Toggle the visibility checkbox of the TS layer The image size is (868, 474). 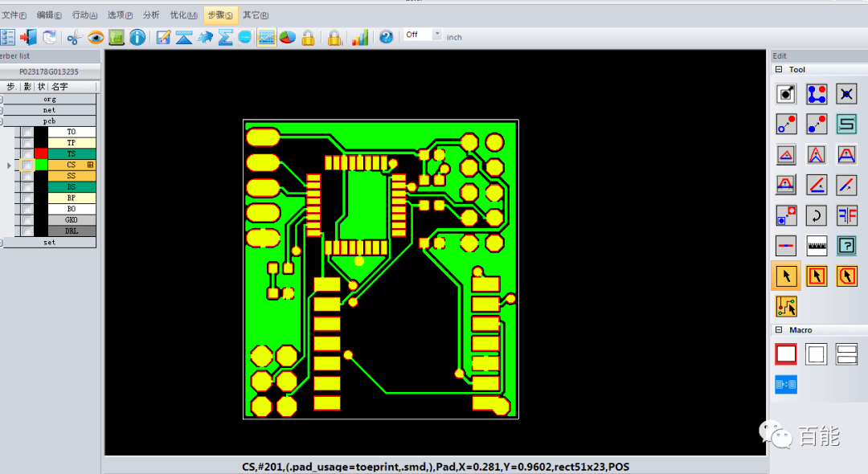tap(27, 153)
